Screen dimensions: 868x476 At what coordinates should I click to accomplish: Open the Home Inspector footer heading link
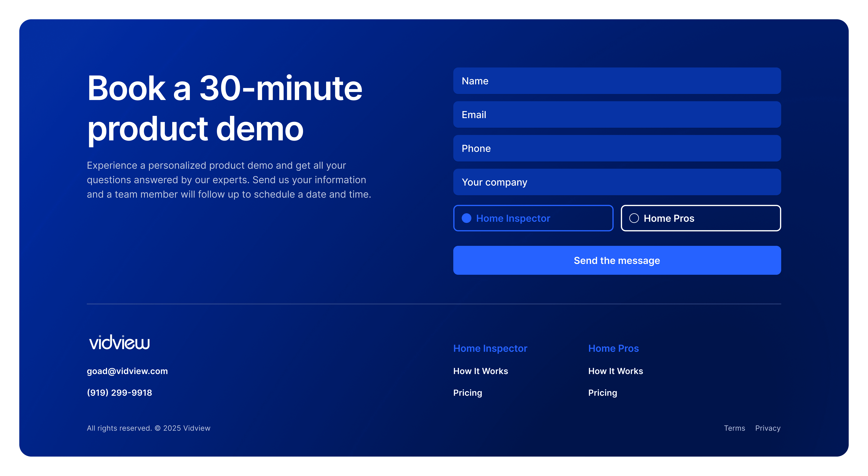490,348
